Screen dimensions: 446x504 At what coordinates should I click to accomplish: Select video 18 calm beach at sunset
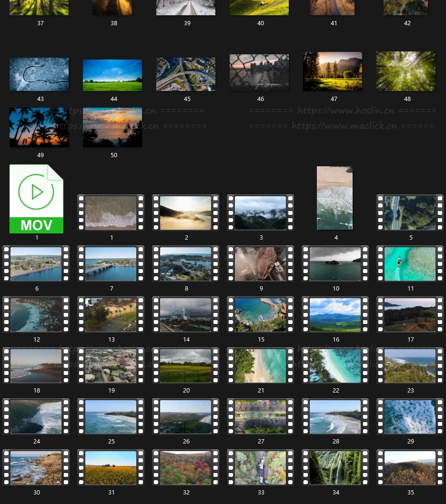pos(36,365)
